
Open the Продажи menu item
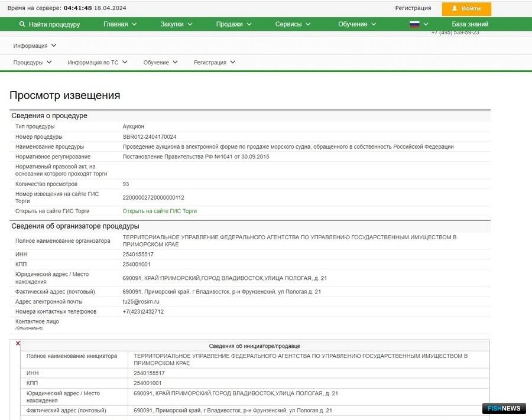[x=229, y=24]
